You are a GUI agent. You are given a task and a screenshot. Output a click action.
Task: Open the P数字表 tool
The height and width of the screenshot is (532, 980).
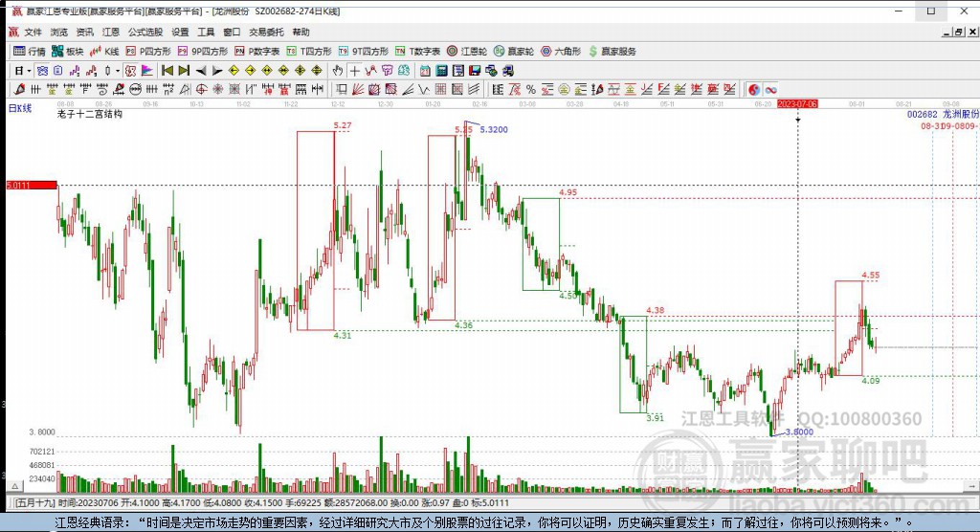click(256, 52)
